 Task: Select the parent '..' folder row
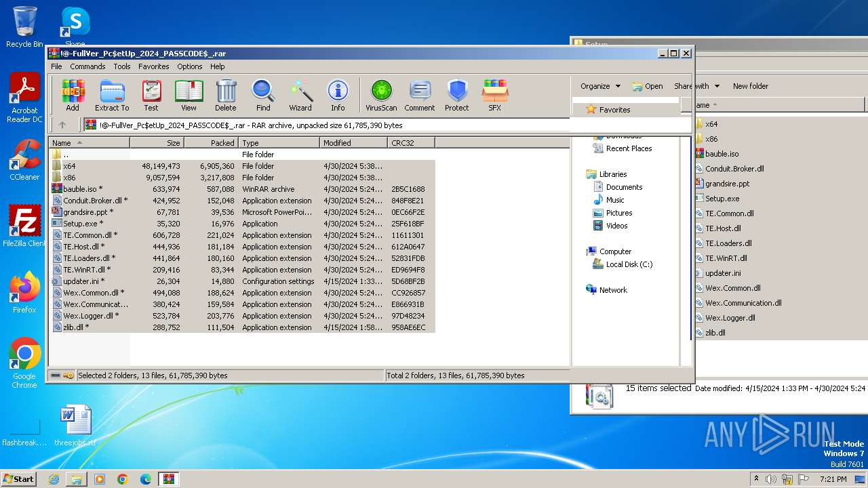coord(243,155)
